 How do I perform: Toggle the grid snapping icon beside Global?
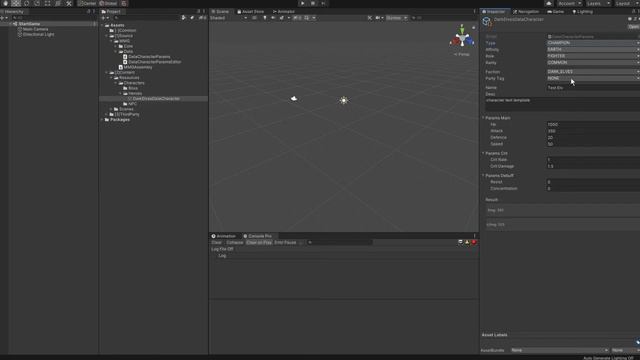click(x=124, y=3)
